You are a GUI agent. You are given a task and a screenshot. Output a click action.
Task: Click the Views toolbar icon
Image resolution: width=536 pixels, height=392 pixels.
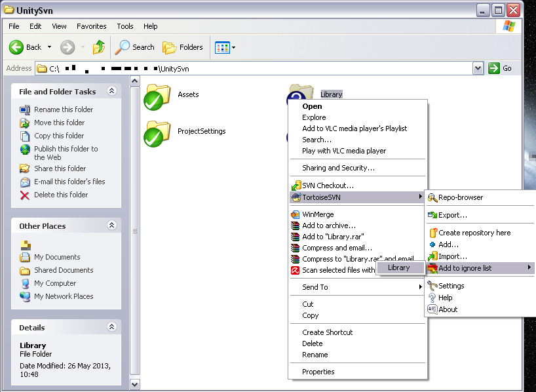pos(221,47)
